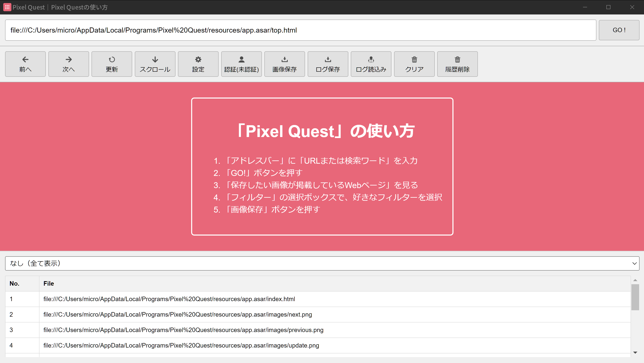This screenshot has height=363, width=644.
Task: Load a log with ログ読込み
Action: pos(371,64)
